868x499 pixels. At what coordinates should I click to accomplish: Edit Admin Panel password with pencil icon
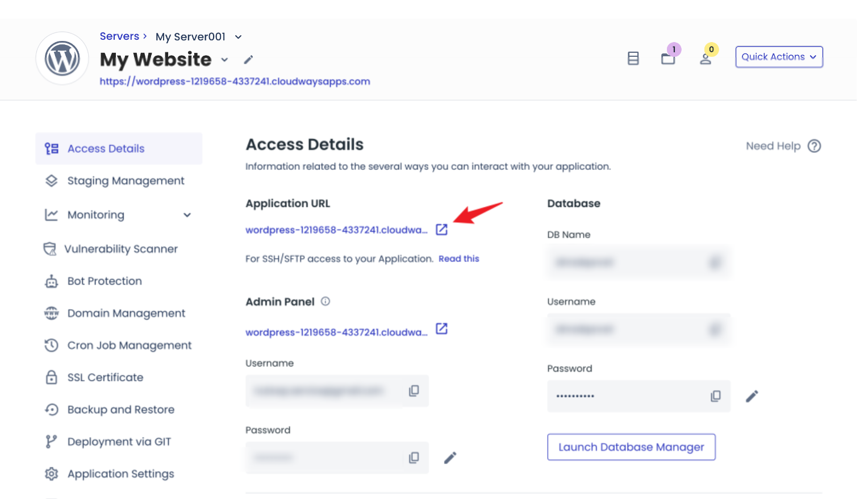(450, 458)
